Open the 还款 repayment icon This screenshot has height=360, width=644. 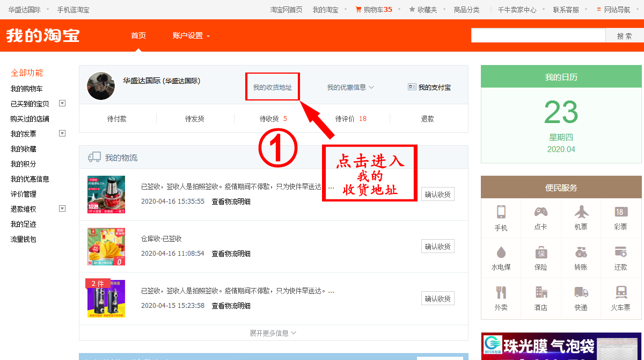pos(621,251)
